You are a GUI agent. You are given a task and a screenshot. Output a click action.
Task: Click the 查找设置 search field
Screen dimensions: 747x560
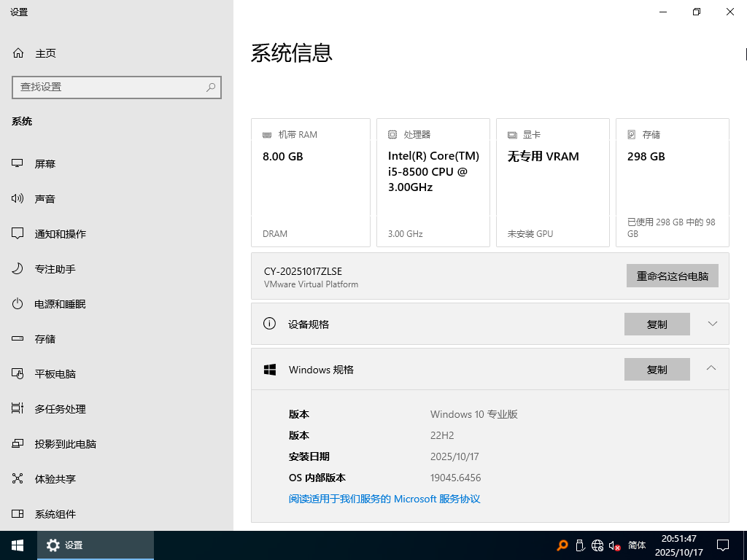[108, 87]
